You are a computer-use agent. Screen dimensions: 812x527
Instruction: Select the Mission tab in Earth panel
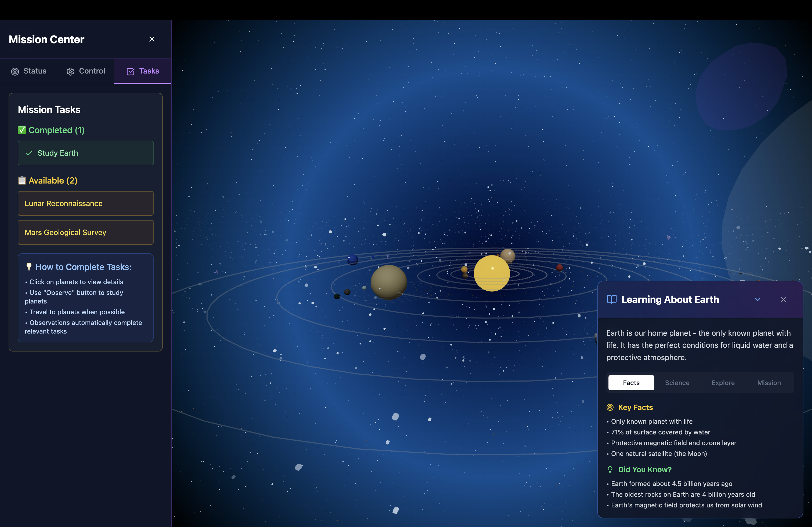coord(769,383)
